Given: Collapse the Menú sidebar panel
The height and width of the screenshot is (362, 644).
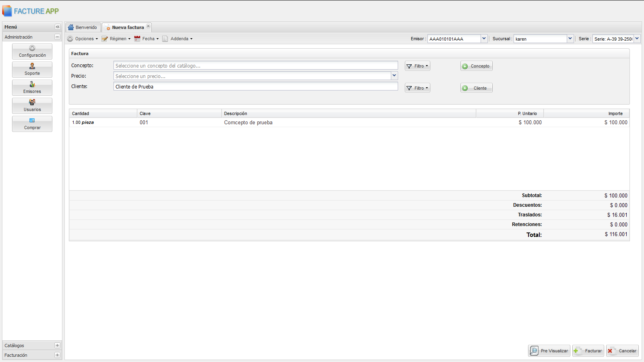Looking at the screenshot, I should tap(58, 27).
